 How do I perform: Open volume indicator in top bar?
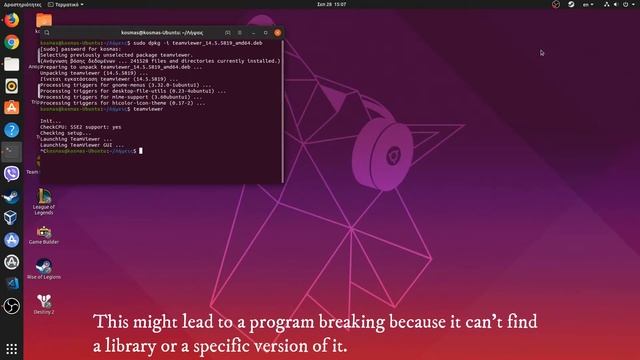pyautogui.click(x=616, y=4)
